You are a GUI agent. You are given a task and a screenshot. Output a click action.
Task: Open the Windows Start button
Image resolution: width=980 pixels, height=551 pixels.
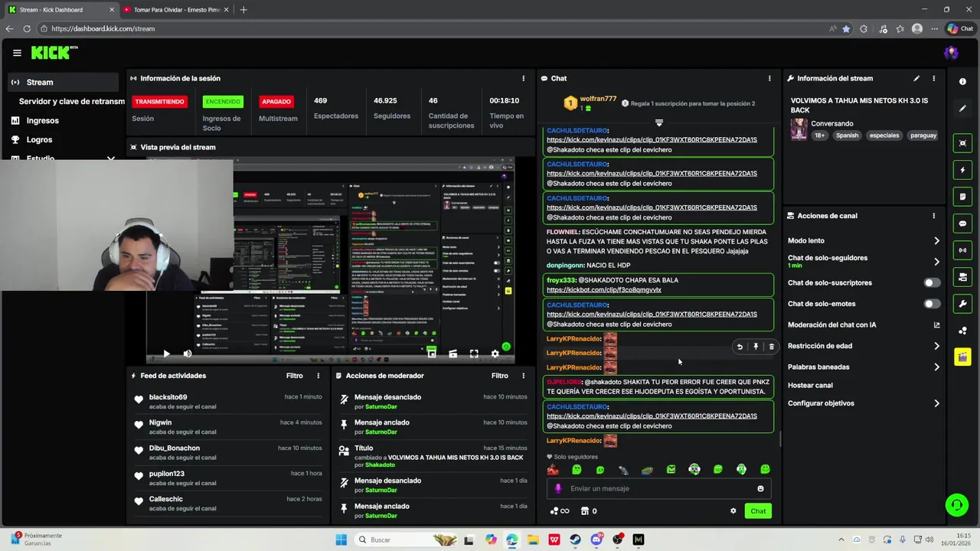[x=341, y=540]
